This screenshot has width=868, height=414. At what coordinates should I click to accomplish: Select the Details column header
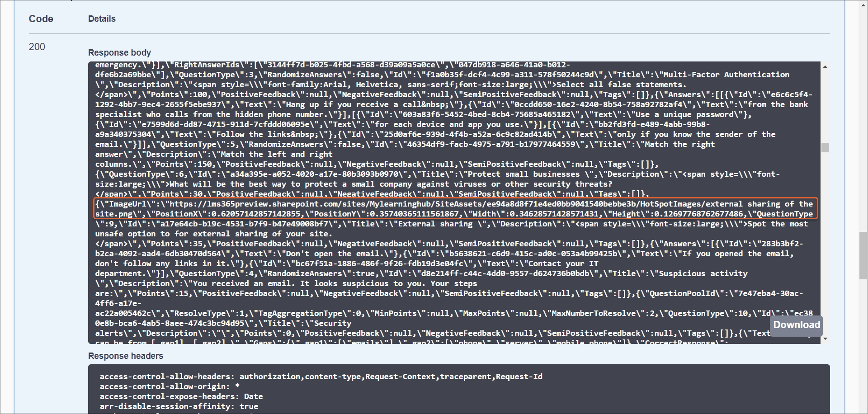coord(102,19)
